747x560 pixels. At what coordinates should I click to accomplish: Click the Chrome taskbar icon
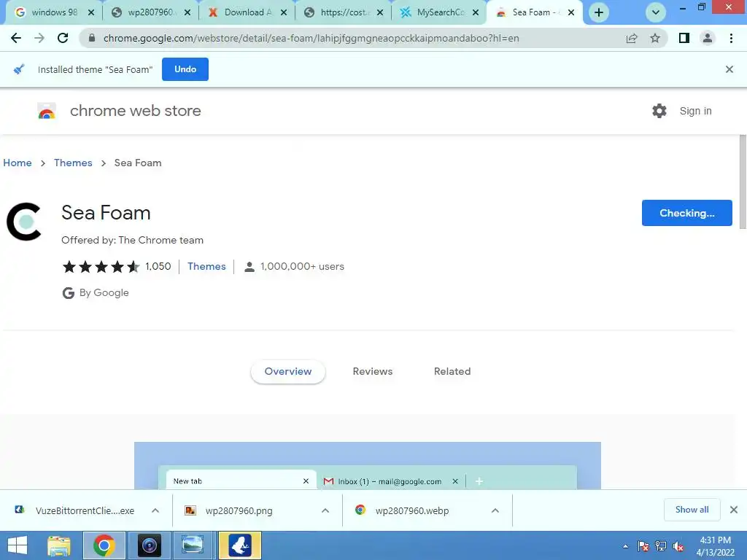[x=104, y=545]
